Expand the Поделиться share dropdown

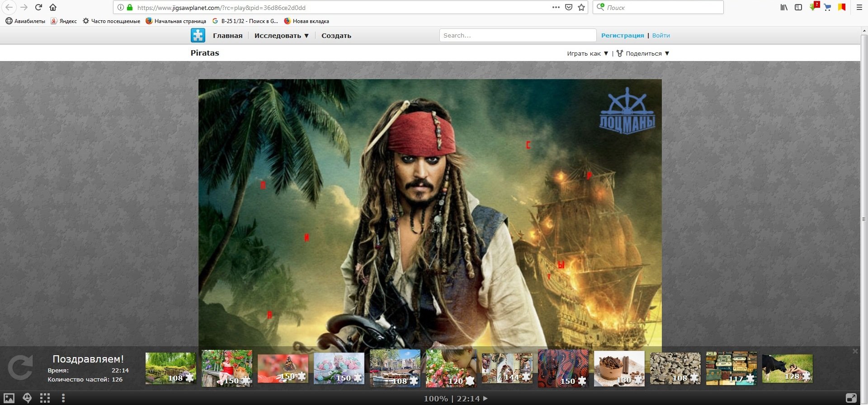click(x=643, y=53)
